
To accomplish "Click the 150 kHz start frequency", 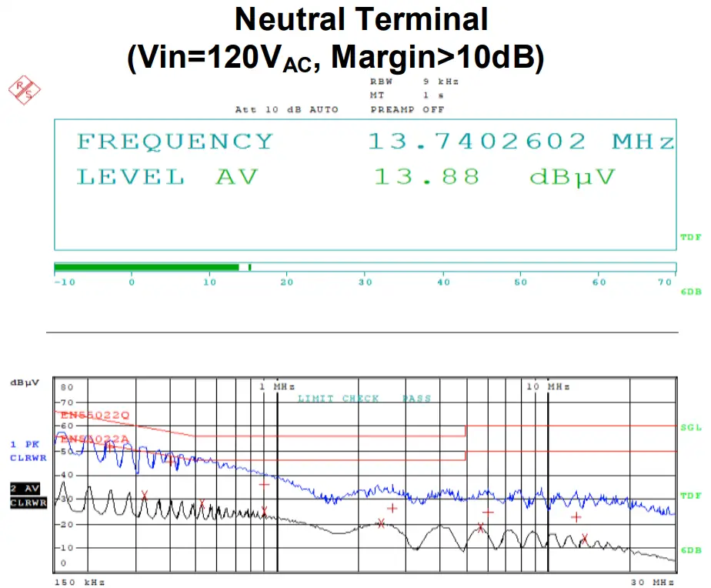I will pos(80,582).
